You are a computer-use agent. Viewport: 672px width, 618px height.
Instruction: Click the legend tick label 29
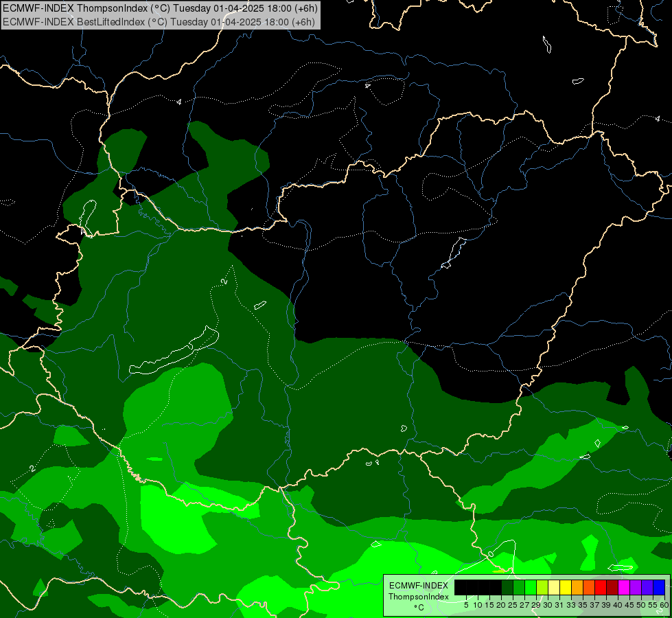click(x=536, y=605)
